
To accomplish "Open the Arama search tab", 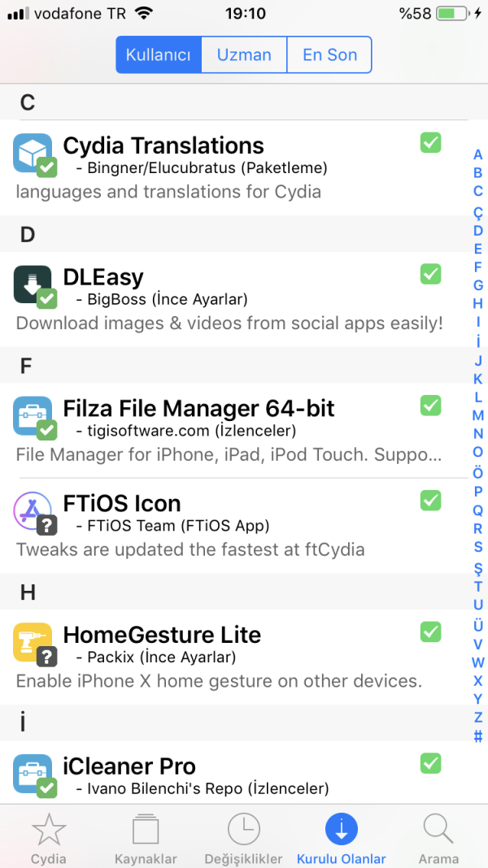I will [438, 838].
